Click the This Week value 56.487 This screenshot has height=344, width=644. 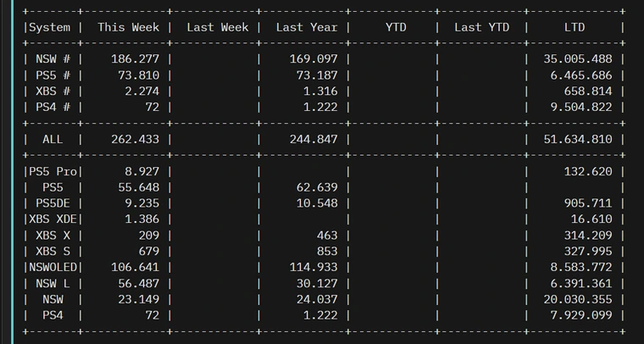tap(138, 284)
